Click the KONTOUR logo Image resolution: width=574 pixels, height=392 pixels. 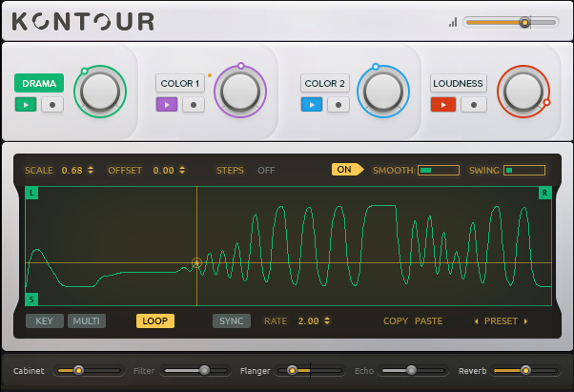(83, 21)
